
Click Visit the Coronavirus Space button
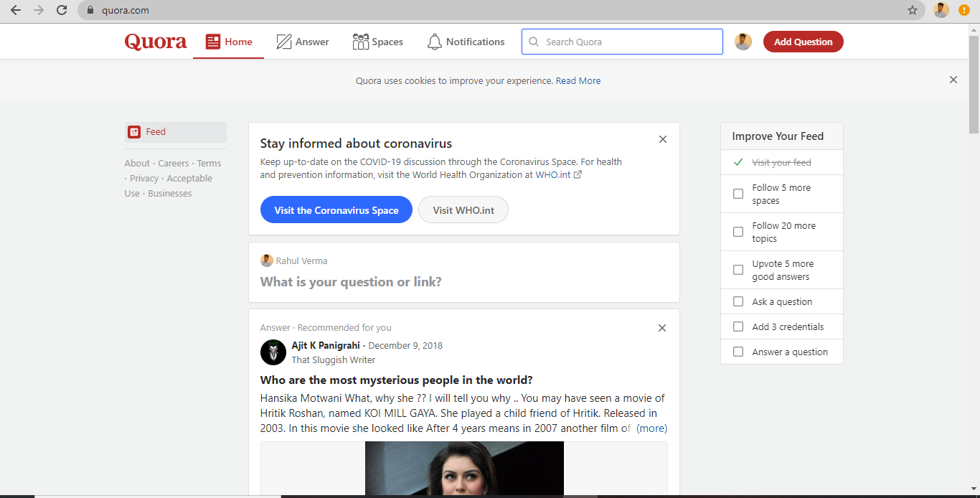pos(336,210)
